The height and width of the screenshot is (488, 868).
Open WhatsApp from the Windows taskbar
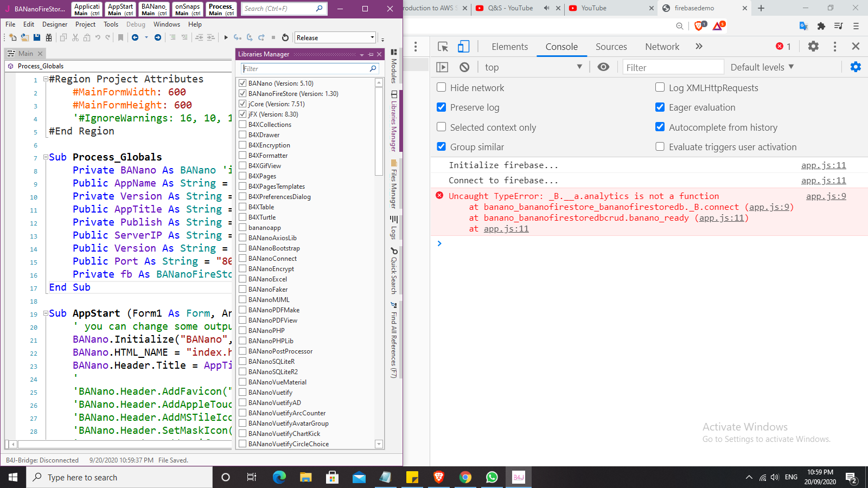point(492,477)
